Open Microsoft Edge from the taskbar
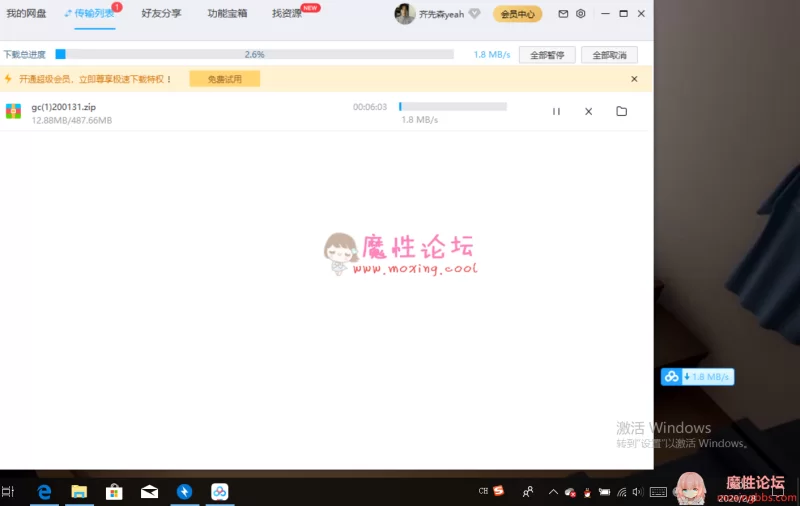The height and width of the screenshot is (506, 800). point(44,492)
